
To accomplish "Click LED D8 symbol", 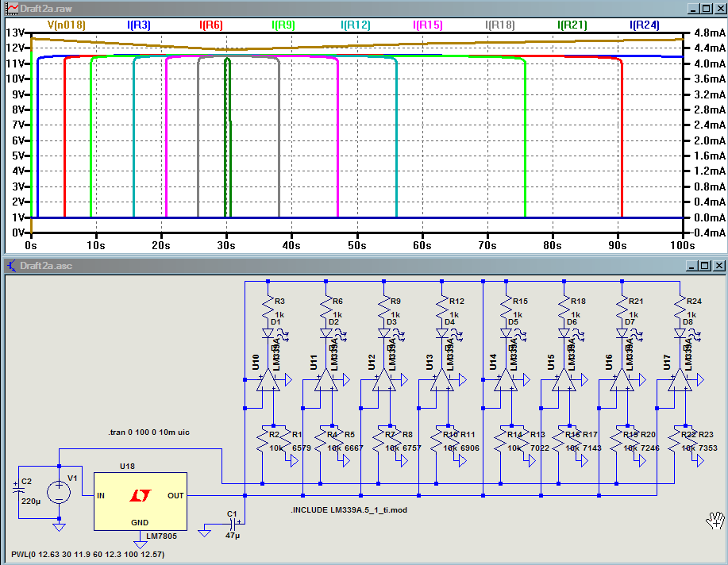I will coord(680,333).
